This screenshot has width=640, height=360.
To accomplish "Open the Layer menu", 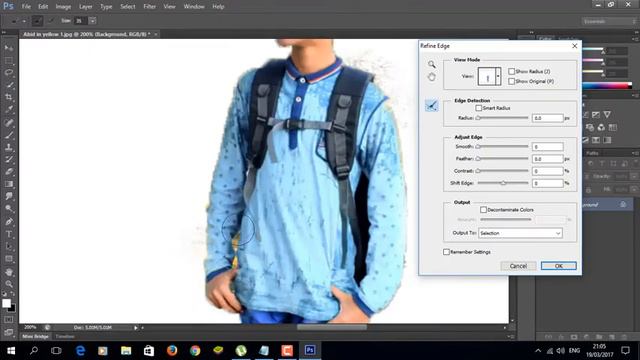I will (x=85, y=7).
